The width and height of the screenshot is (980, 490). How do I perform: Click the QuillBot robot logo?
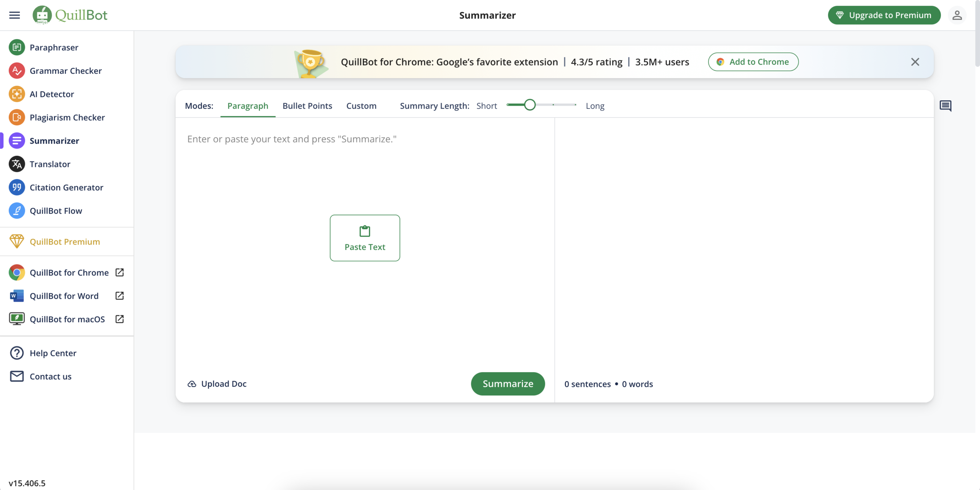pos(42,15)
